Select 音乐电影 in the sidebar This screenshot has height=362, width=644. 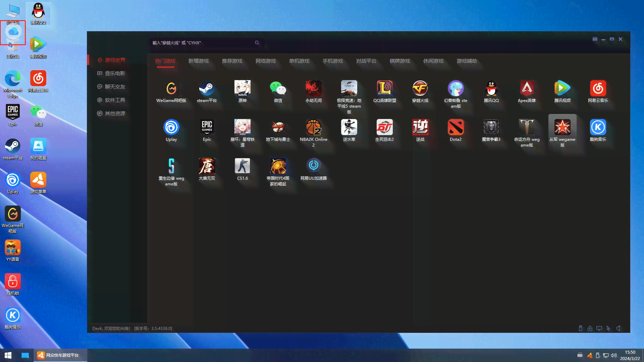(x=111, y=73)
